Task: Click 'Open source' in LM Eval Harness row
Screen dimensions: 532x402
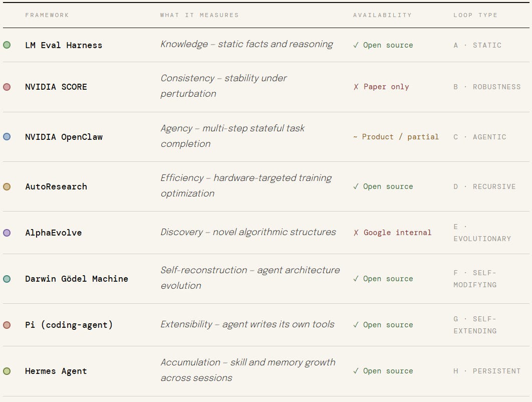Action: pyautogui.click(x=383, y=45)
